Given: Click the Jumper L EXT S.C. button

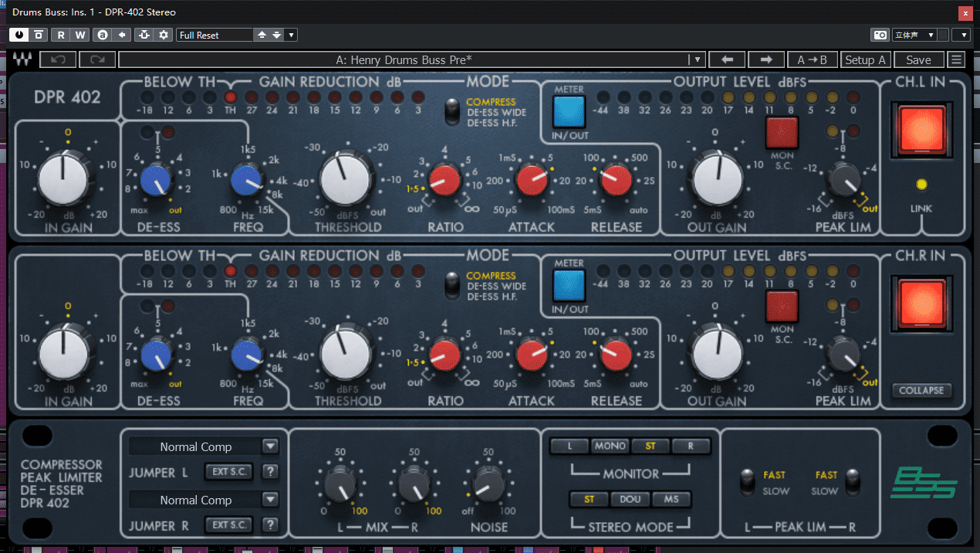Looking at the screenshot, I should pos(230,472).
